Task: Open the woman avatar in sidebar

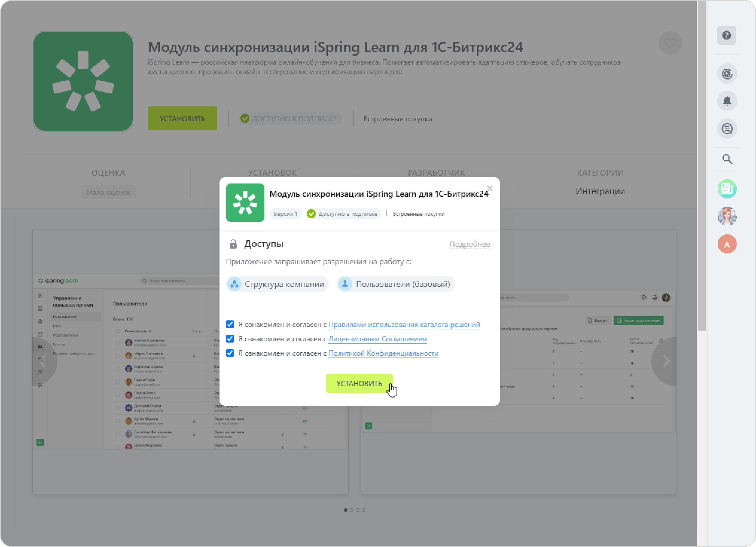Action: [x=727, y=216]
